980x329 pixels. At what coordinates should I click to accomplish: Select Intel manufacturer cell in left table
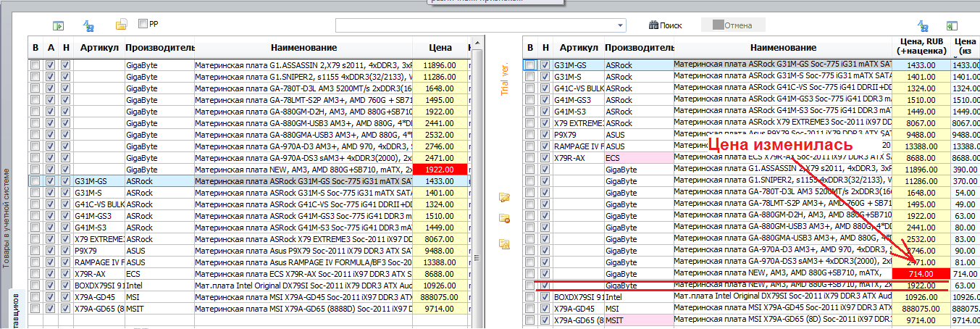pyautogui.click(x=159, y=286)
